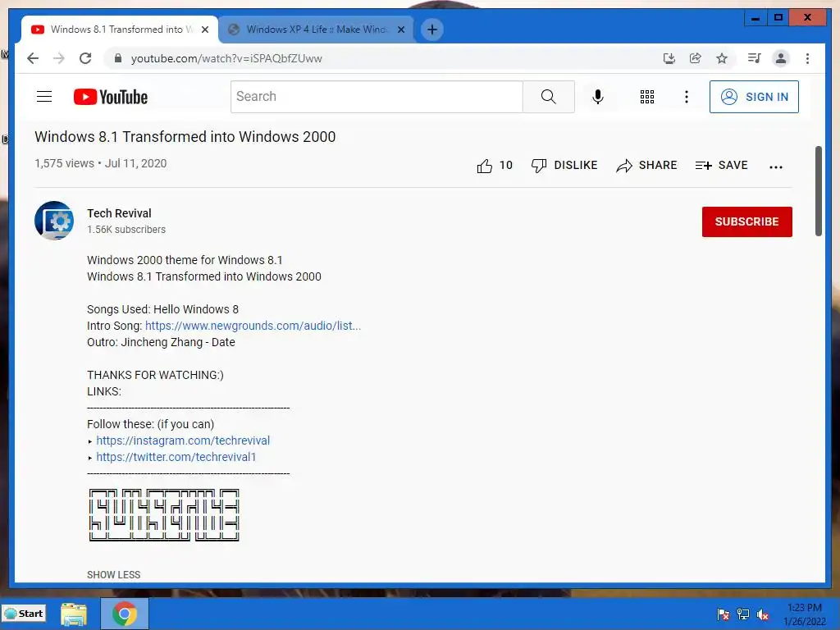Image resolution: width=840 pixels, height=630 pixels.
Task: Click the search magnifier button
Action: [x=548, y=97]
